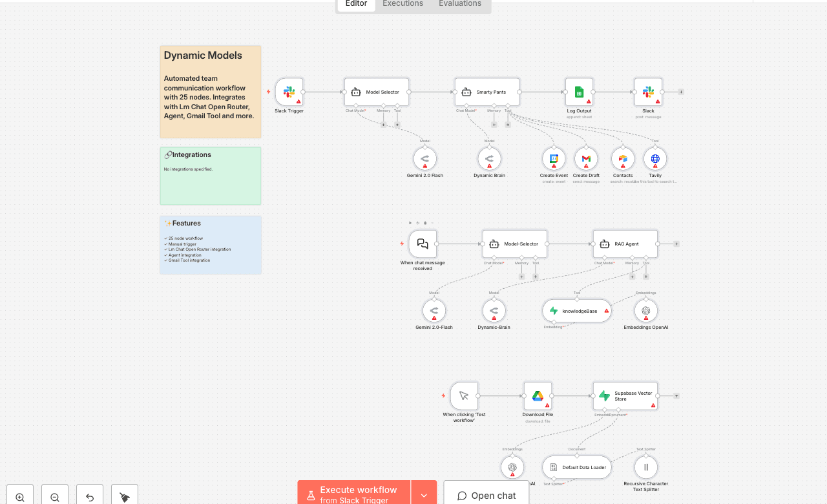Click the Embeddings OpenAI node
This screenshot has height=504, width=827.
tap(645, 311)
